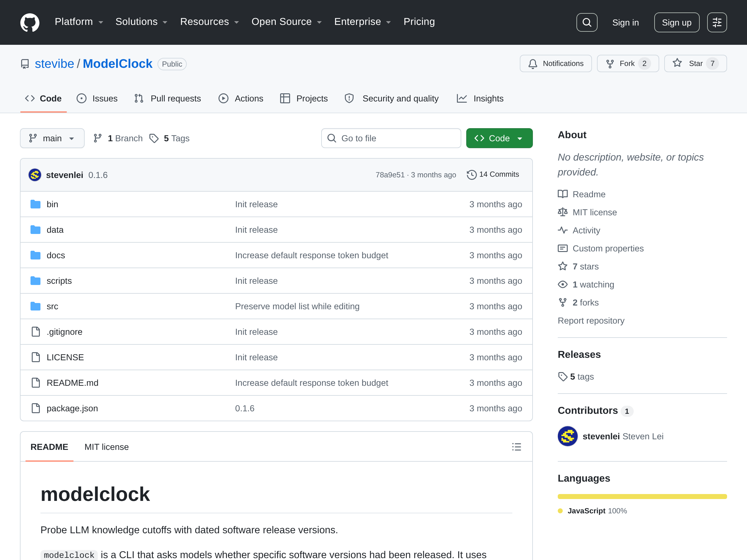
Task: View the 1 Branch link
Action: tap(118, 138)
